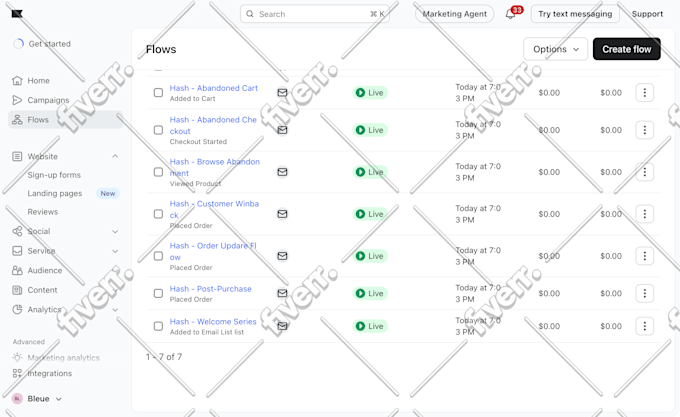Open the three-dot menu for Hash - Abandoned Cart
This screenshot has width=680, height=417.
point(644,93)
